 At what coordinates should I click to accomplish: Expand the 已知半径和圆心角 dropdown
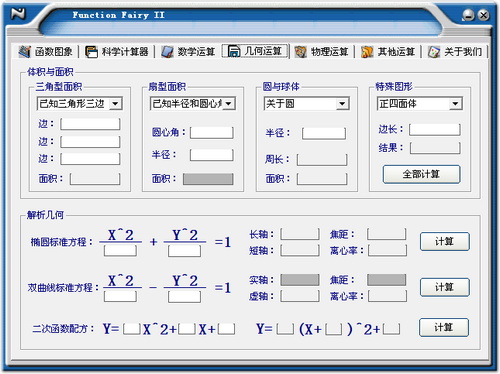[x=229, y=104]
